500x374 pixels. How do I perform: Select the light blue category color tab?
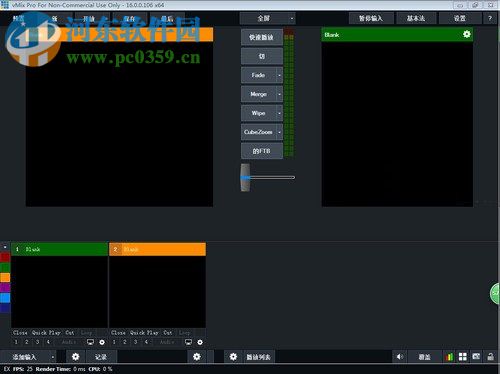[x=5, y=297]
